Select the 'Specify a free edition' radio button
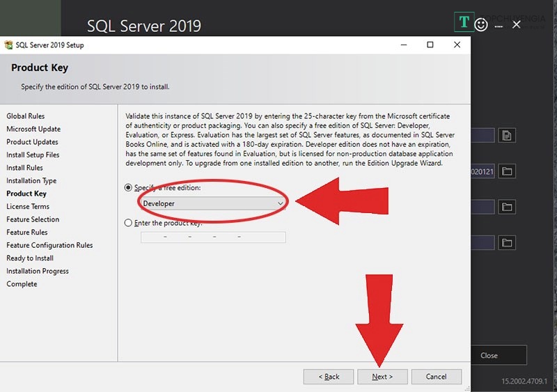 click(x=128, y=187)
